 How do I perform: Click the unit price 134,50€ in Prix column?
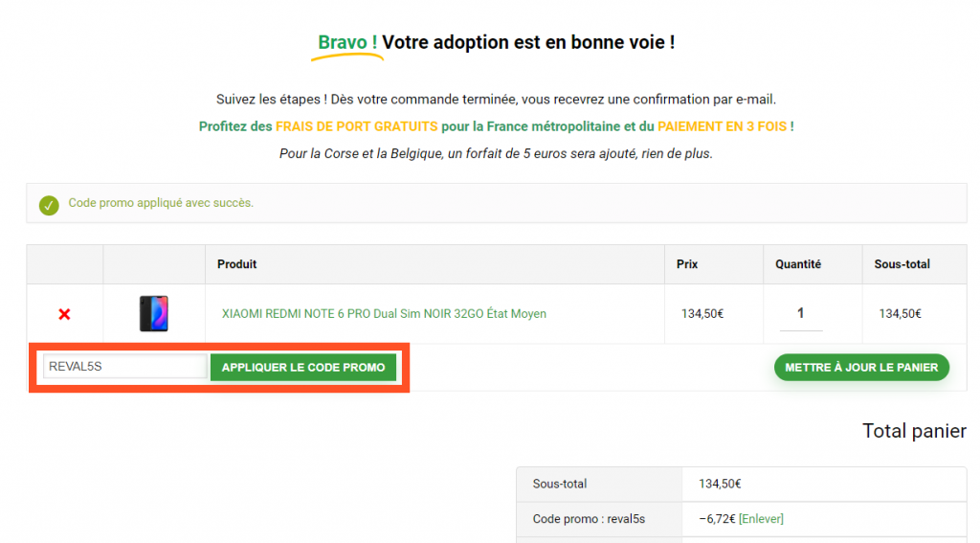(x=702, y=314)
